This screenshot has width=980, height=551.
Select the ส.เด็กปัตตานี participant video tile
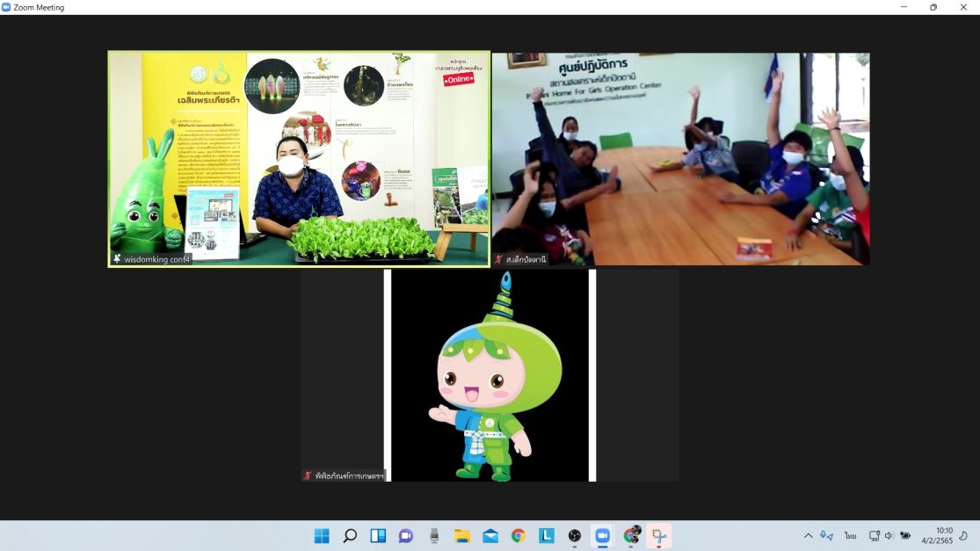click(x=680, y=159)
